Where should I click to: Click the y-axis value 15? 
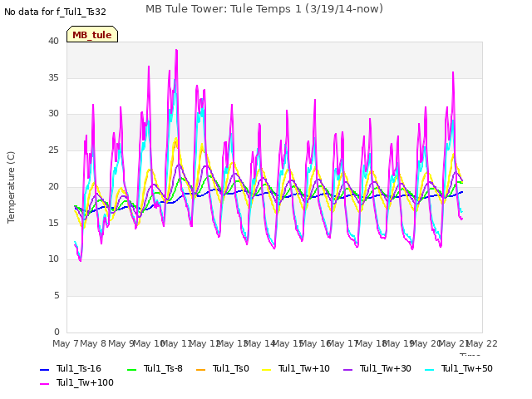[53, 223]
